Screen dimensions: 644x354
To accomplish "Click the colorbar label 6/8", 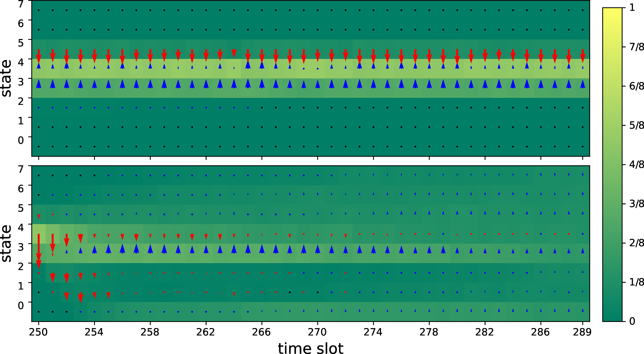I will point(637,86).
